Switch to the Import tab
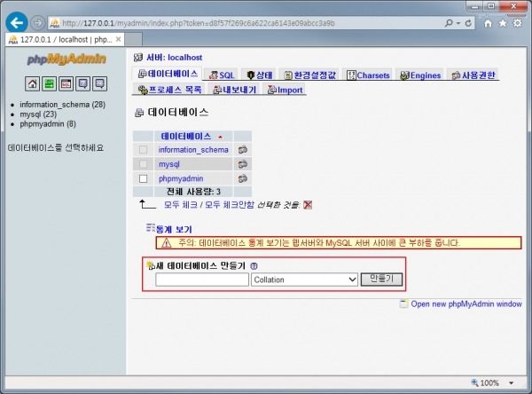Screen dimensions: 532x394 (x=285, y=90)
